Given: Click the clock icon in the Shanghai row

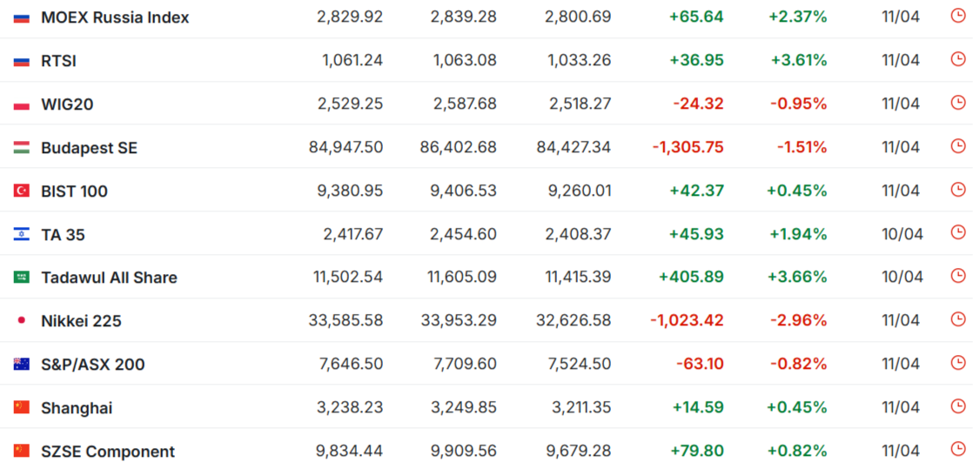Looking at the screenshot, I should [x=957, y=406].
